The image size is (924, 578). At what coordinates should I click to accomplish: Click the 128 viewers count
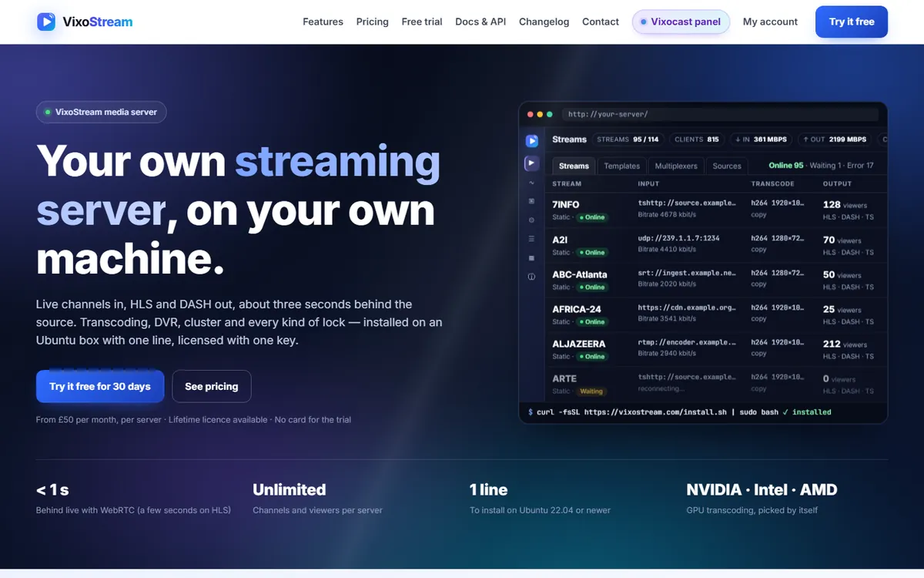pyautogui.click(x=845, y=204)
